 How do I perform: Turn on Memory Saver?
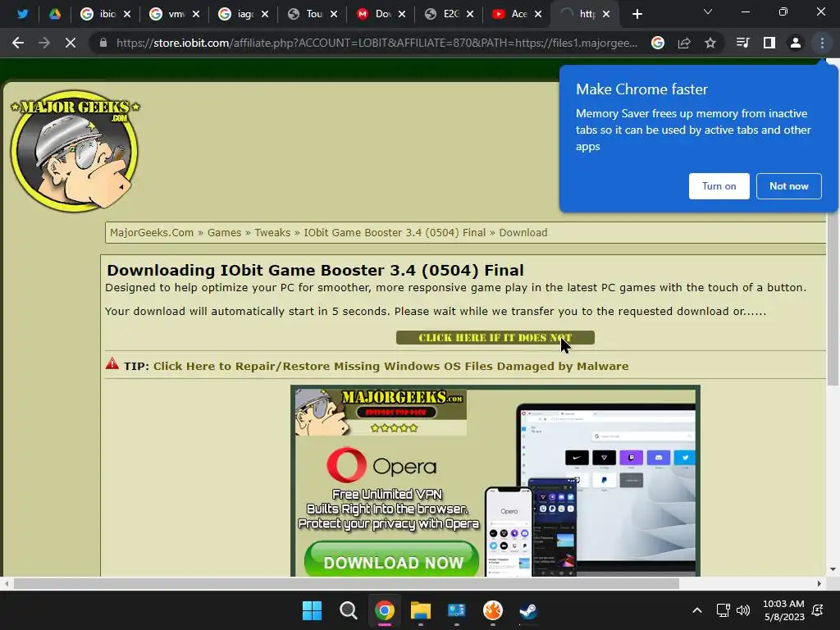[719, 186]
